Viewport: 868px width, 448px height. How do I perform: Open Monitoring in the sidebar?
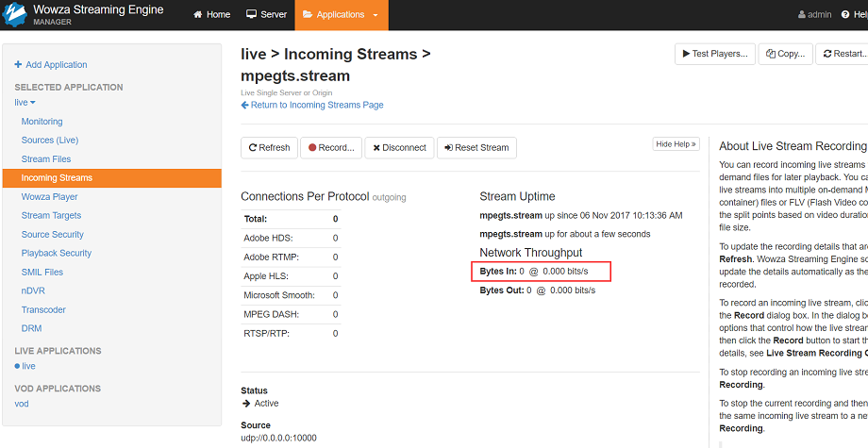coord(42,122)
